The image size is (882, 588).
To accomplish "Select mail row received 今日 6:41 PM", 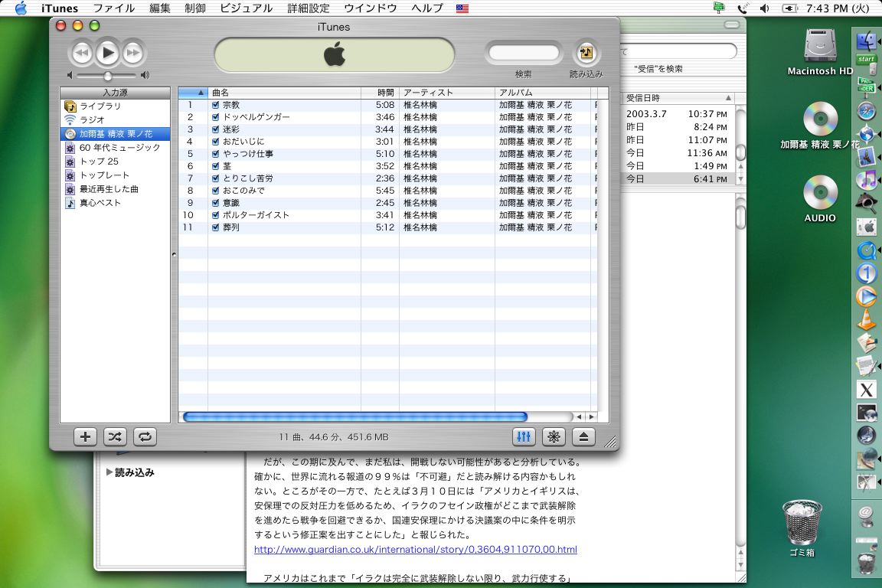I will (678, 179).
